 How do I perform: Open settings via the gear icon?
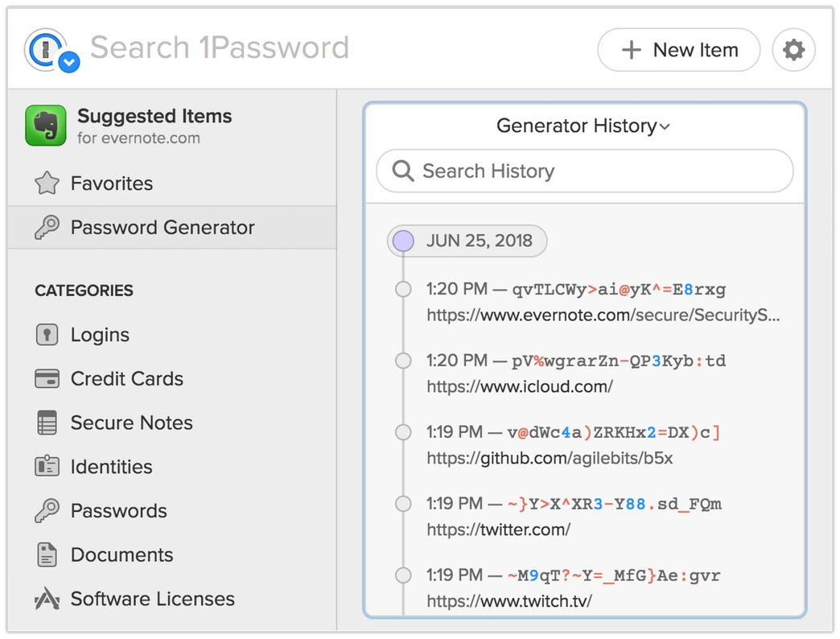tap(793, 49)
